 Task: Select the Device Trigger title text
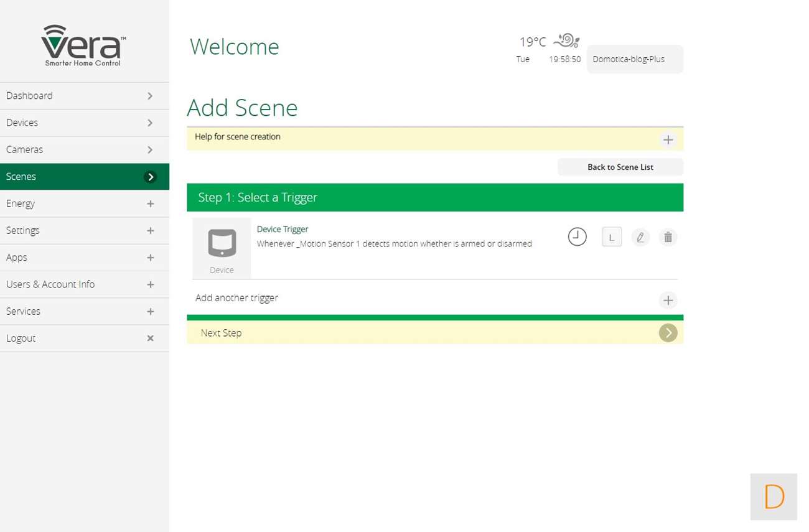pos(283,229)
